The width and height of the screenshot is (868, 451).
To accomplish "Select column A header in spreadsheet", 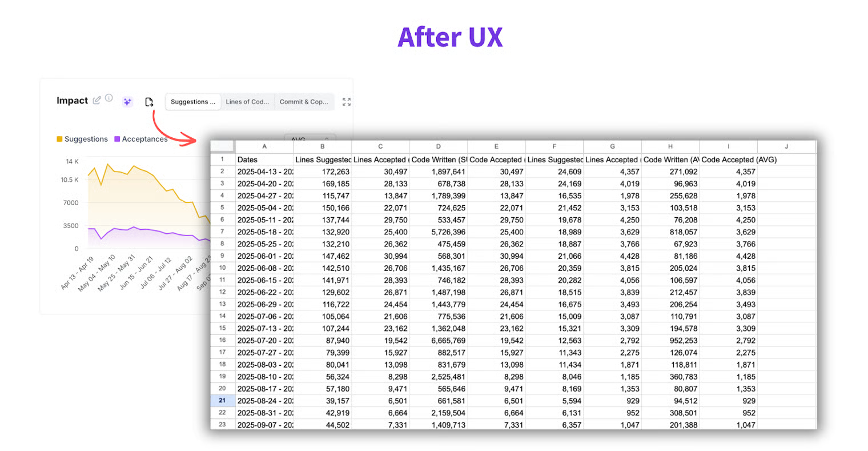I will [x=264, y=147].
